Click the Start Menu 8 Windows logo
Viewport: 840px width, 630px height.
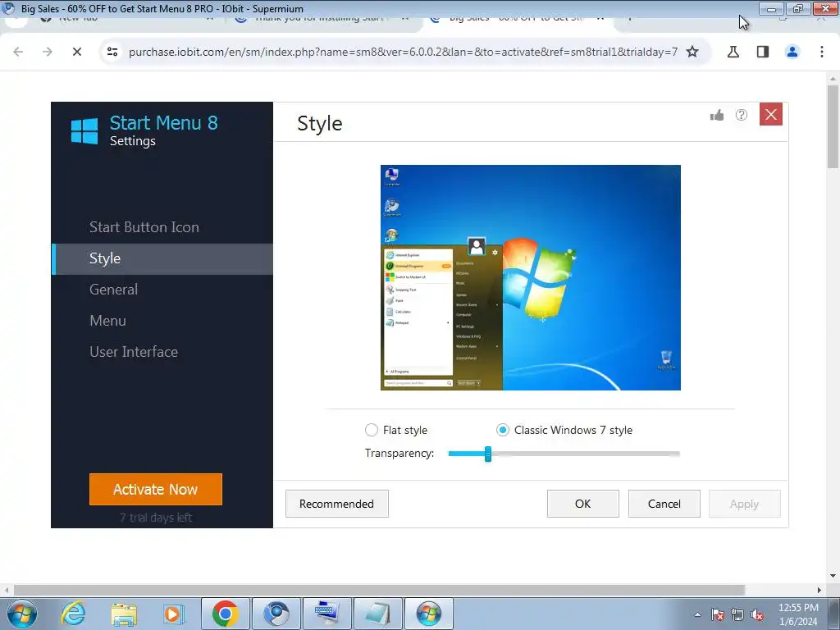coord(84,131)
